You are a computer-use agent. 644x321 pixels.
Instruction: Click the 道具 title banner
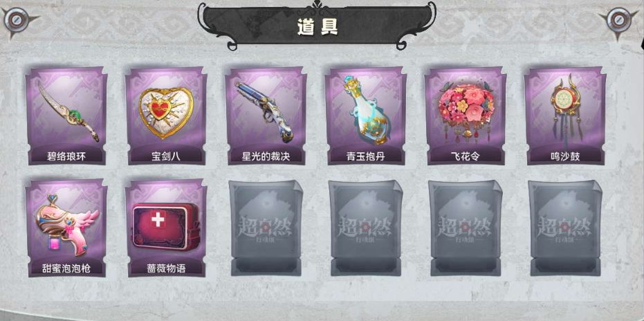tap(317, 26)
